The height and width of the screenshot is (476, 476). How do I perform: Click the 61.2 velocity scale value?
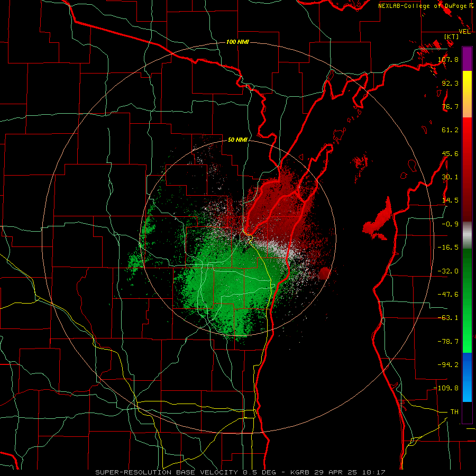pyautogui.click(x=450, y=130)
